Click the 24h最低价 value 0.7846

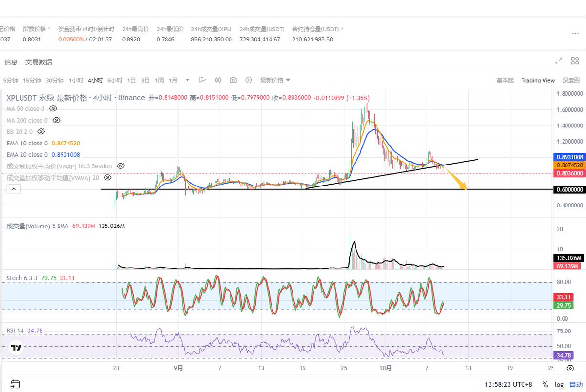click(x=165, y=39)
